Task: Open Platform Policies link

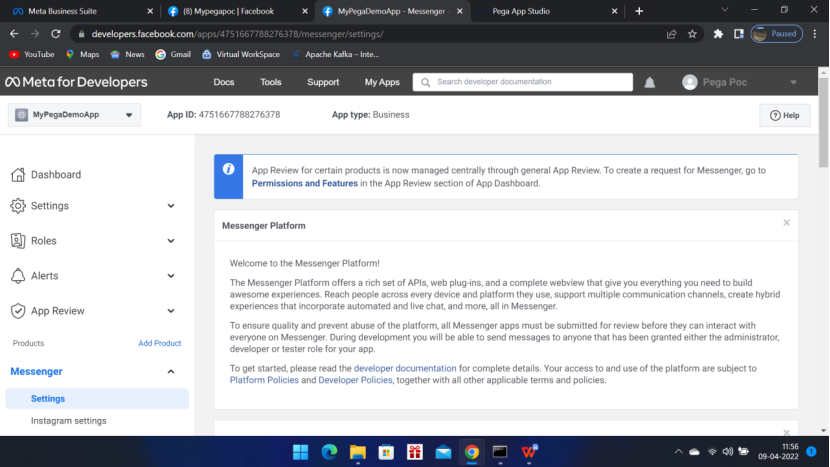Action: [264, 380]
